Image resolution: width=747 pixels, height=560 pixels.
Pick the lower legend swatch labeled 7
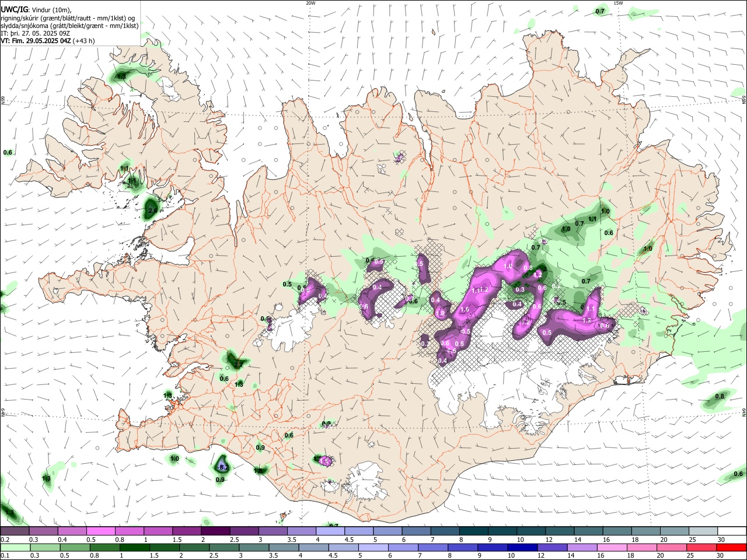tap(433, 547)
